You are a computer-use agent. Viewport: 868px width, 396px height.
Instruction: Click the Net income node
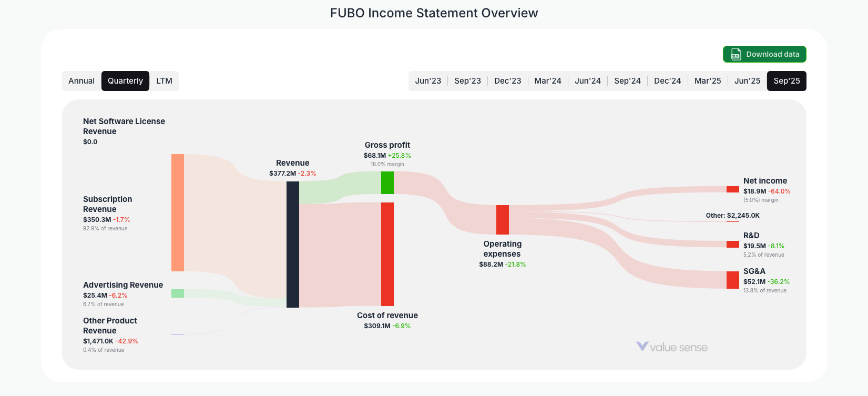pos(733,189)
